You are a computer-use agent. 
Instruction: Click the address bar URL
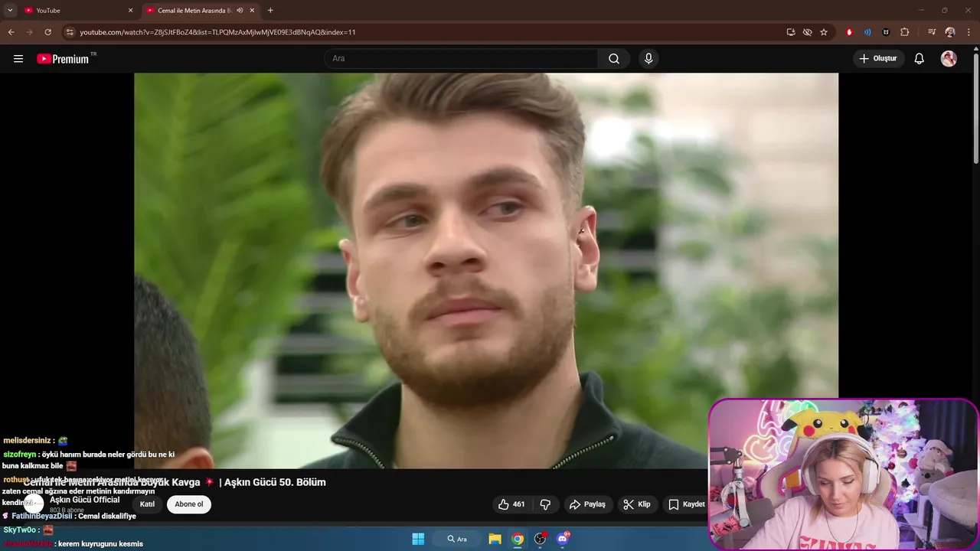click(x=217, y=32)
